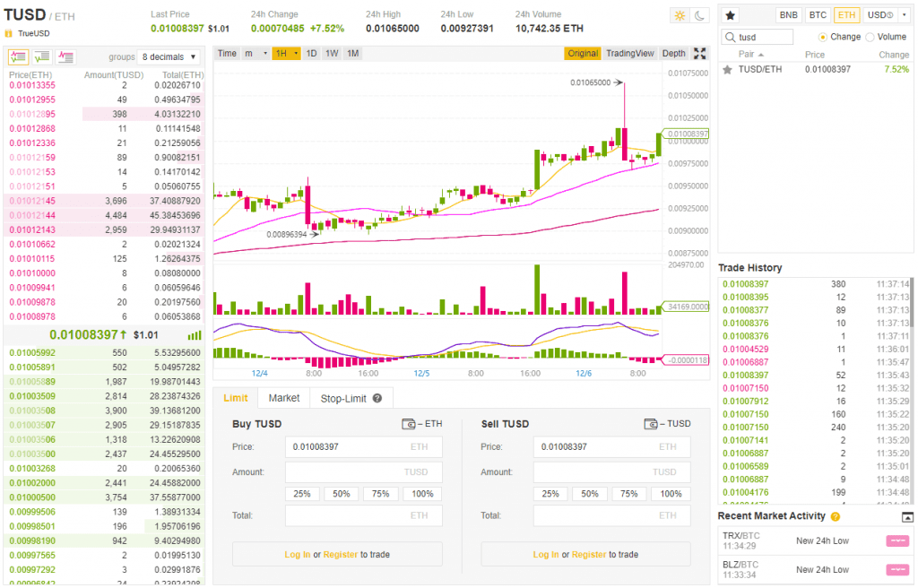Open the 1H hourly interval dropdown

tap(286, 54)
